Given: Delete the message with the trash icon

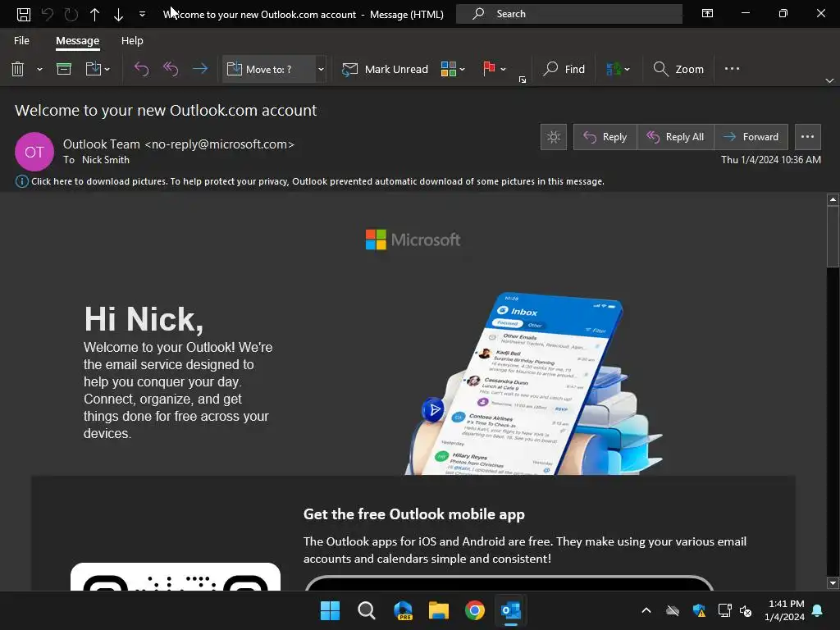Looking at the screenshot, I should click(18, 69).
